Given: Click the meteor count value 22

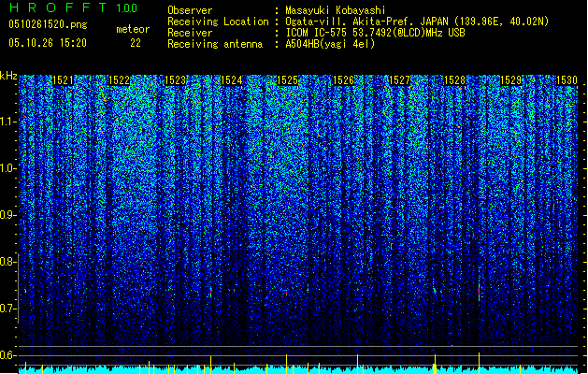Looking at the screenshot, I should (x=136, y=43).
